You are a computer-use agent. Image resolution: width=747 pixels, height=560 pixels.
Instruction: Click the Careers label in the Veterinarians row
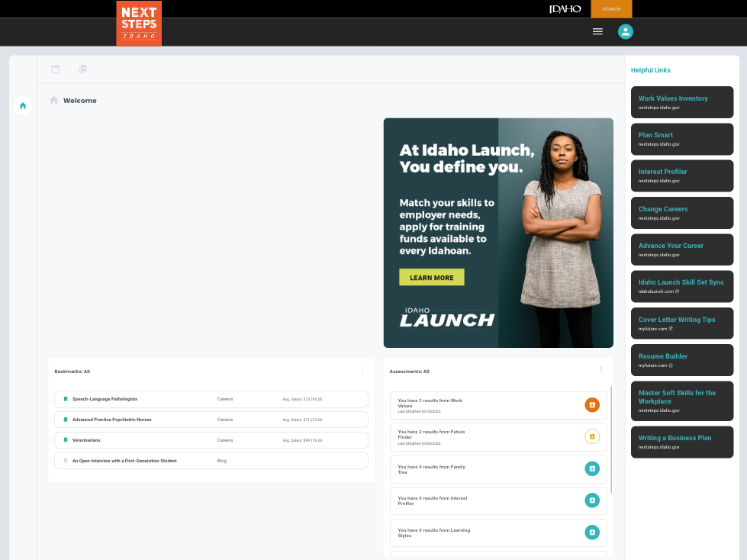click(x=225, y=440)
